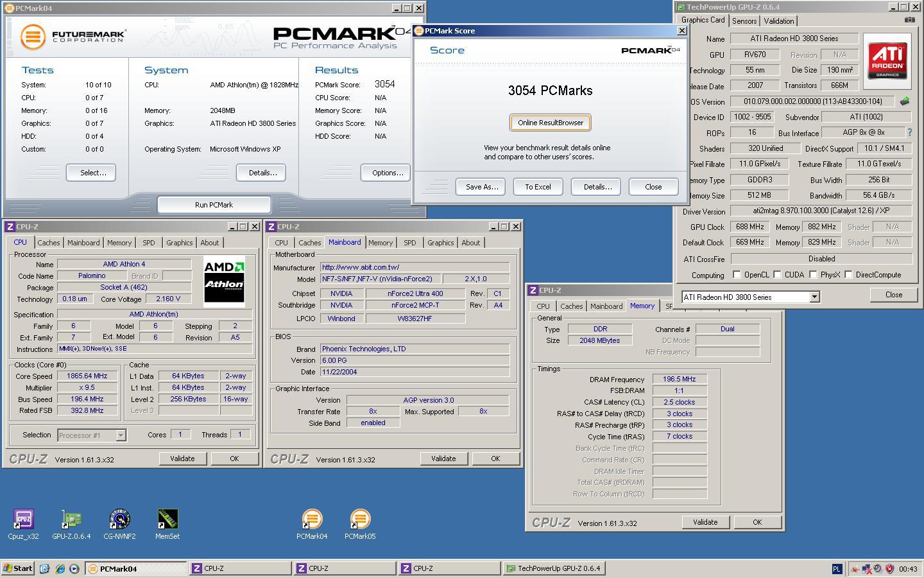Screen dimensions: 924x578
Task: Open the GPU-Z.0.6.4 desktop shortcut
Action: [x=71, y=523]
